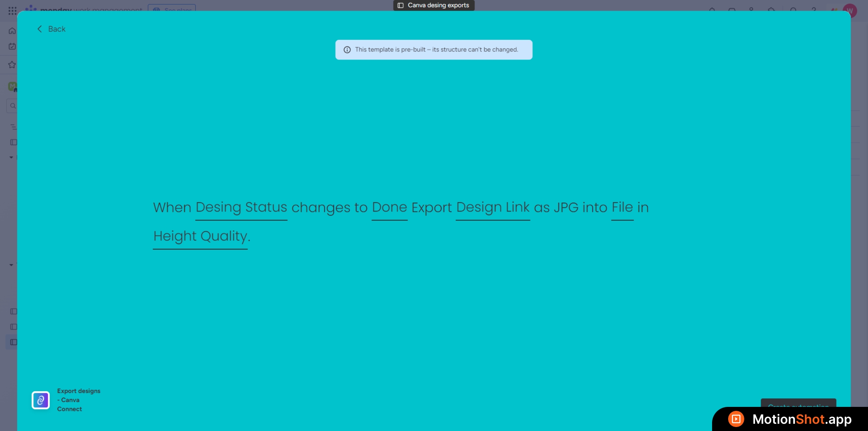
Task: Choose the Desing Status column field
Action: click(x=241, y=207)
